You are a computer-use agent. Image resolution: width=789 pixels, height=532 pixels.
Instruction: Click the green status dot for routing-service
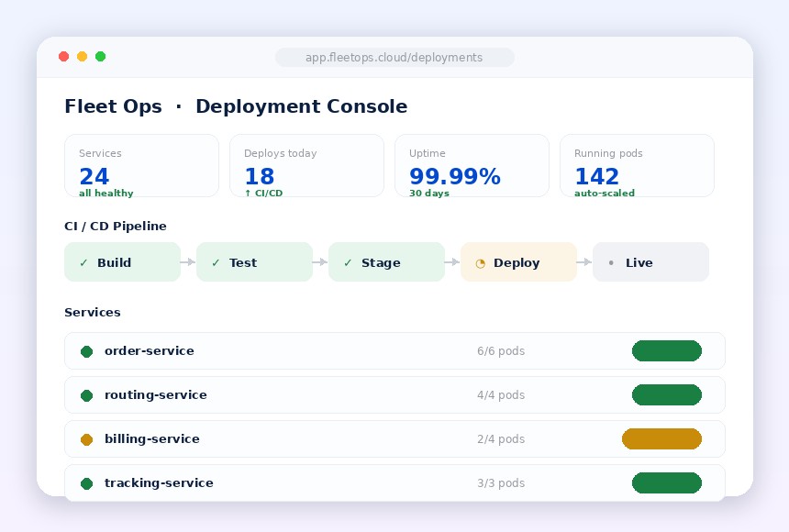[86, 395]
